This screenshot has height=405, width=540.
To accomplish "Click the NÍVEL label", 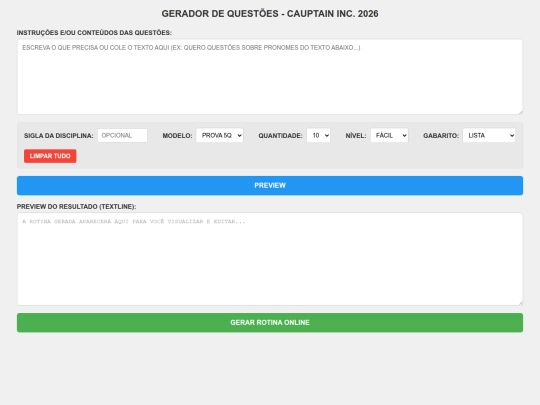I will [356, 136].
